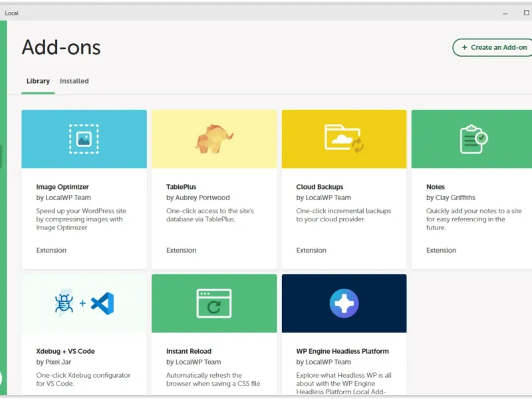Click 'by Aubrey Portwood' author text
The image size is (532, 399).
(198, 198)
